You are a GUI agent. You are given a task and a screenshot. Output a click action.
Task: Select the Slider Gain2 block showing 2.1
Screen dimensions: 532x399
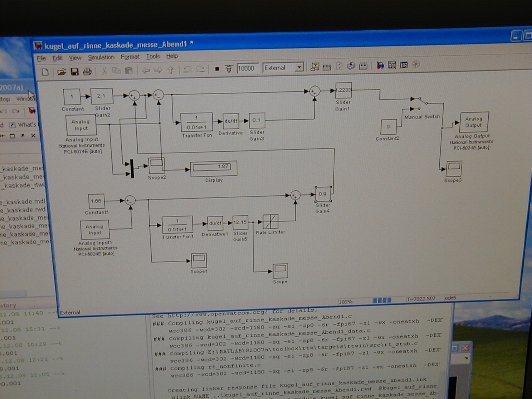click(101, 96)
